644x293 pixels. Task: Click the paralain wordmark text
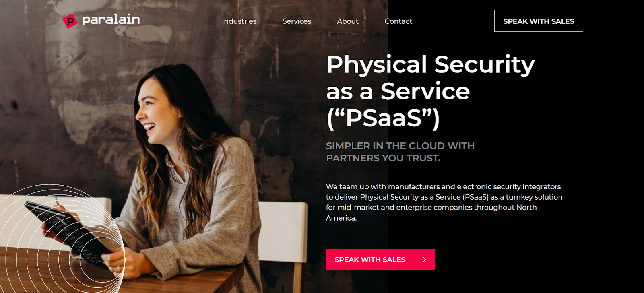click(x=111, y=20)
